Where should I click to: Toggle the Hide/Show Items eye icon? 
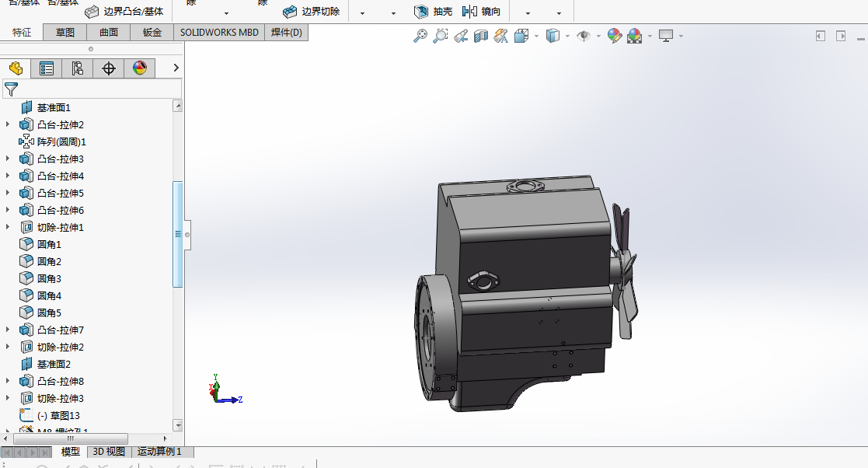[584, 36]
